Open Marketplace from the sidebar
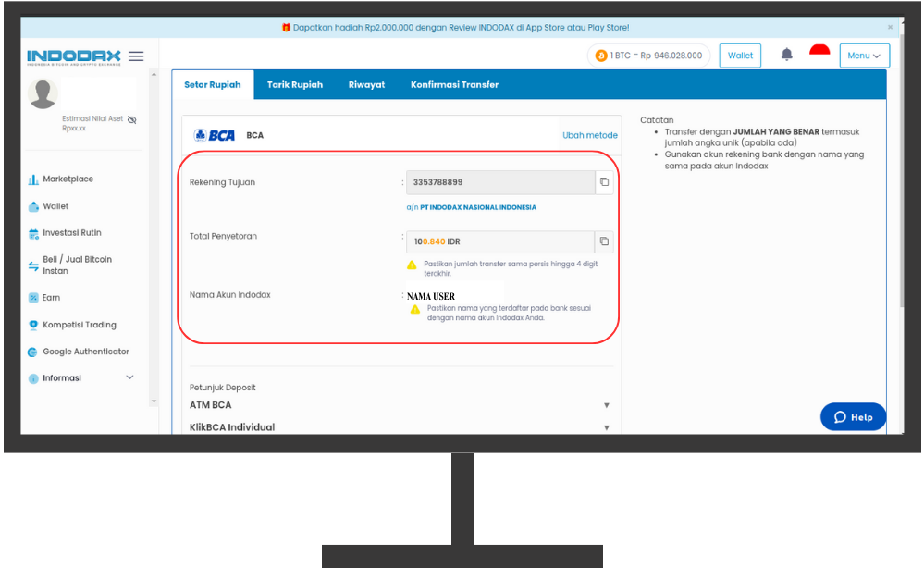Viewport: 924px width, 568px height. [68, 179]
